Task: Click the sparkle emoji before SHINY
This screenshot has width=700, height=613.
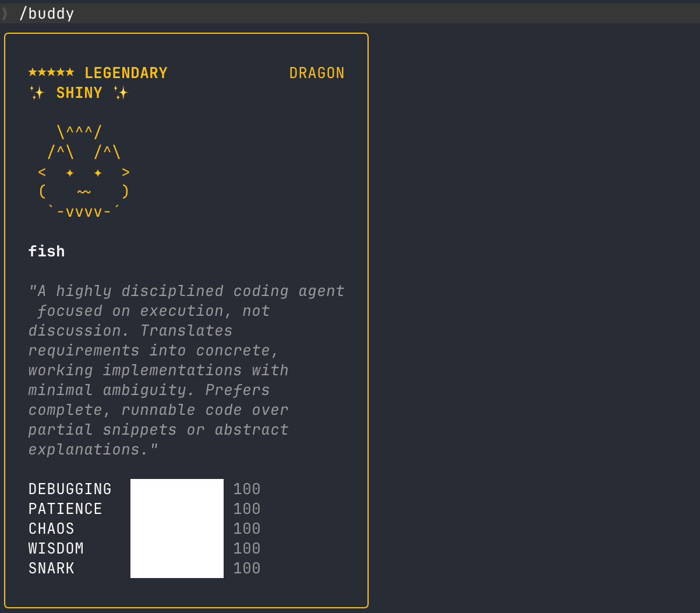Action: (37, 93)
